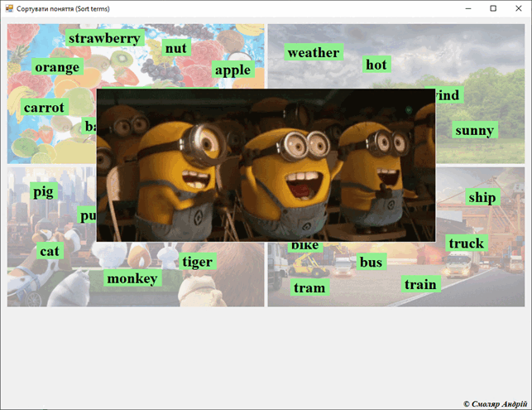Select the weather word label
Screen dimensions: 532x410
[x=314, y=52]
